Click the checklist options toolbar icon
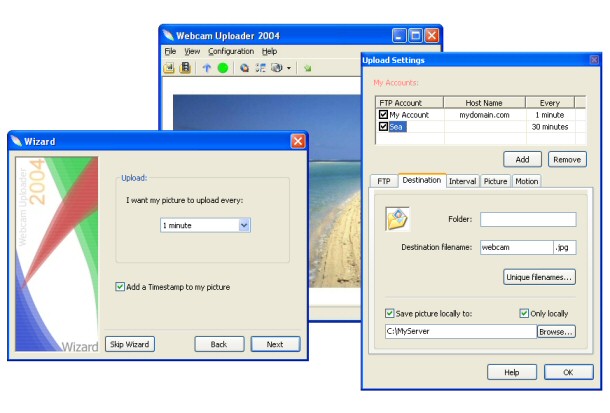The width and height of the screenshot is (610, 413). pos(260,68)
